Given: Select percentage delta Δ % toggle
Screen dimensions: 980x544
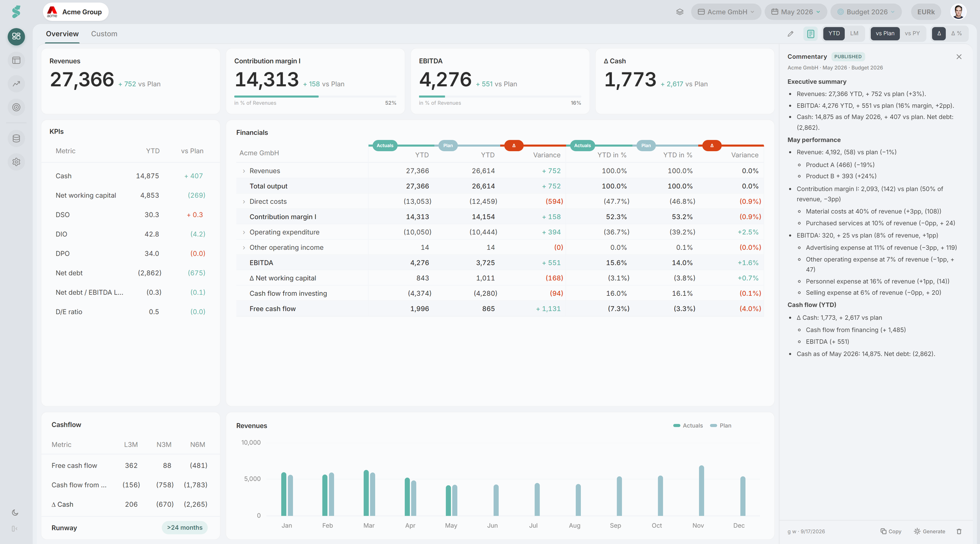Looking at the screenshot, I should click(957, 34).
